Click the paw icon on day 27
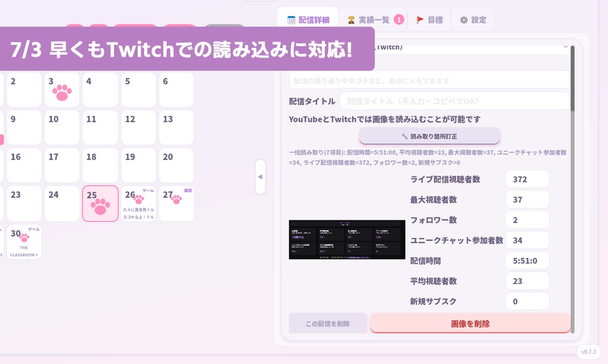Screen dimensions: 608x364 176,200
